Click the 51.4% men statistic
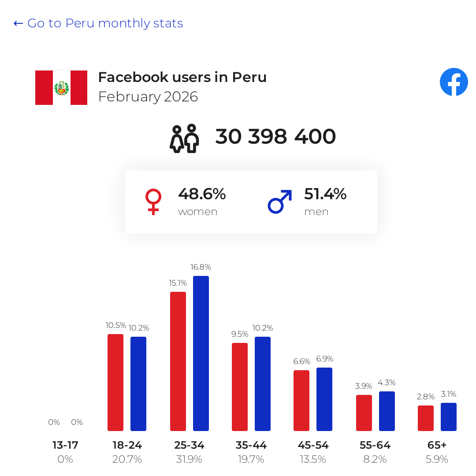The height and width of the screenshot is (476, 476). tap(325, 193)
